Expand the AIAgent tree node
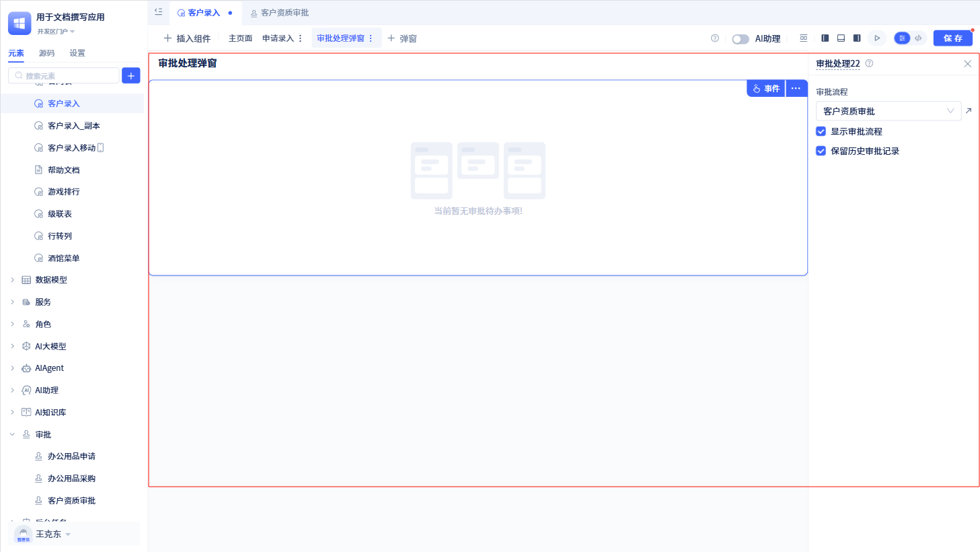The image size is (980, 552). pyautogui.click(x=12, y=368)
